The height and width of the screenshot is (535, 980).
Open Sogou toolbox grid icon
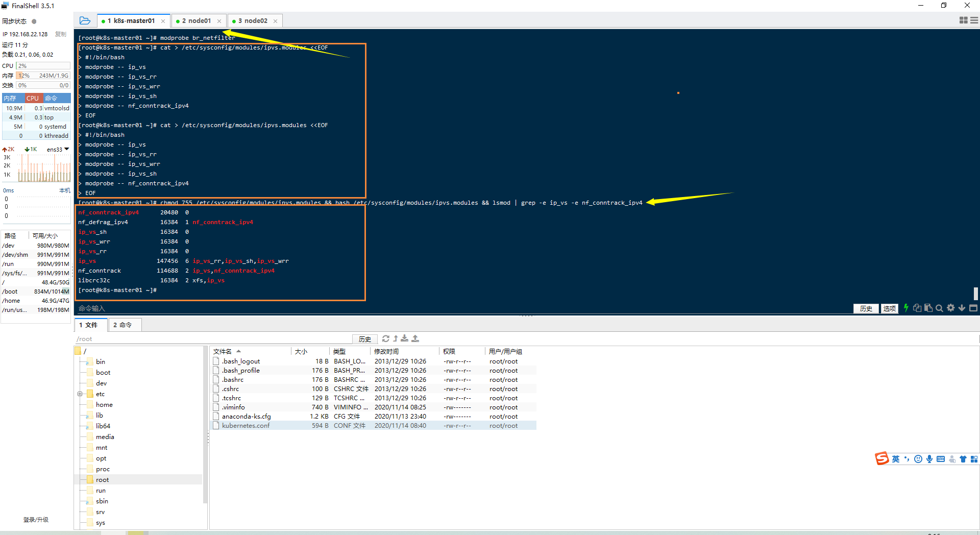click(974, 459)
